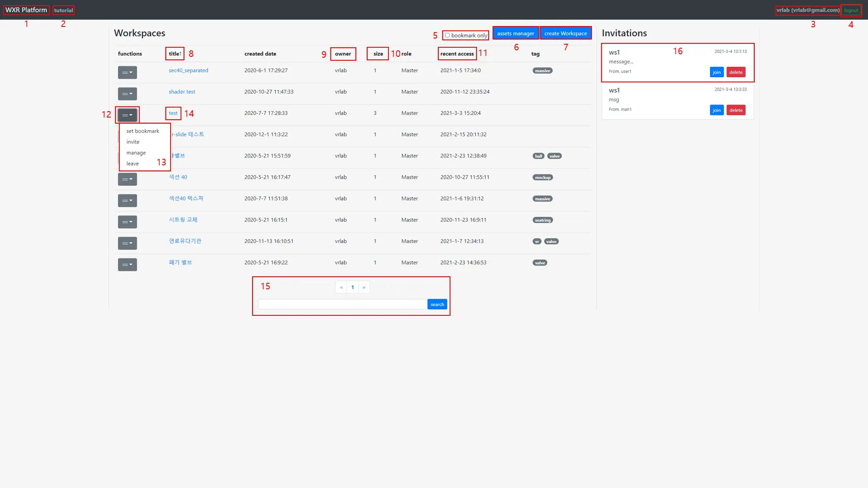
Task: Select invite in the dropdown menu
Action: click(x=133, y=142)
